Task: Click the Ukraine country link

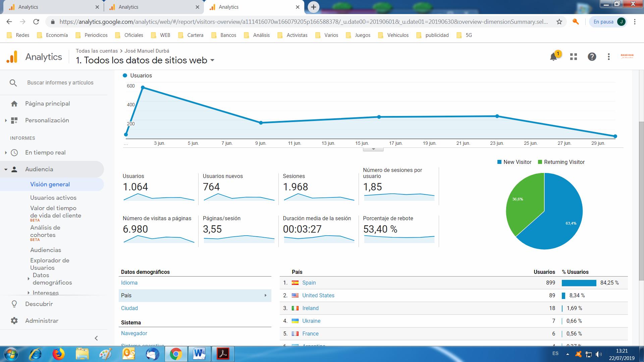Action: click(311, 321)
